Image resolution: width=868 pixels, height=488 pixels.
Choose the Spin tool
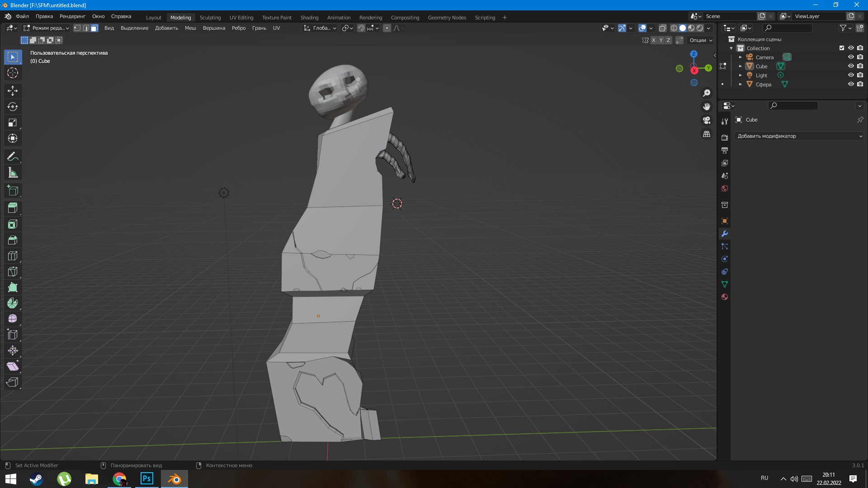tap(13, 303)
